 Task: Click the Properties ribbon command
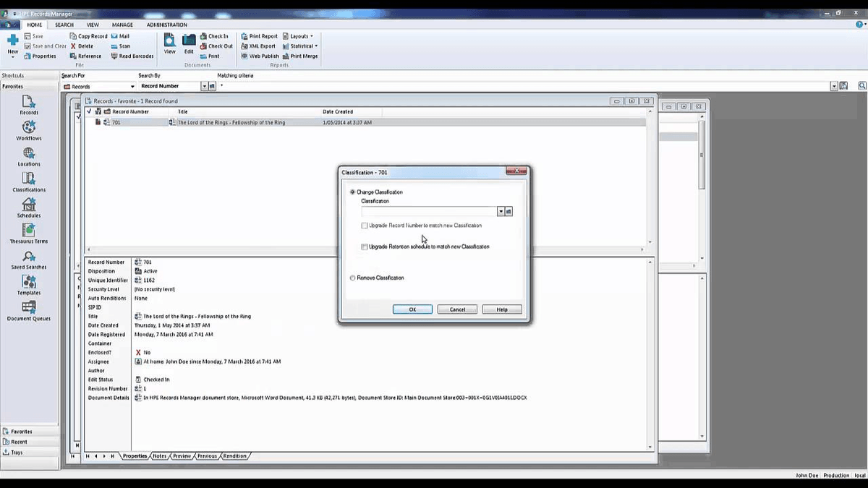40,56
